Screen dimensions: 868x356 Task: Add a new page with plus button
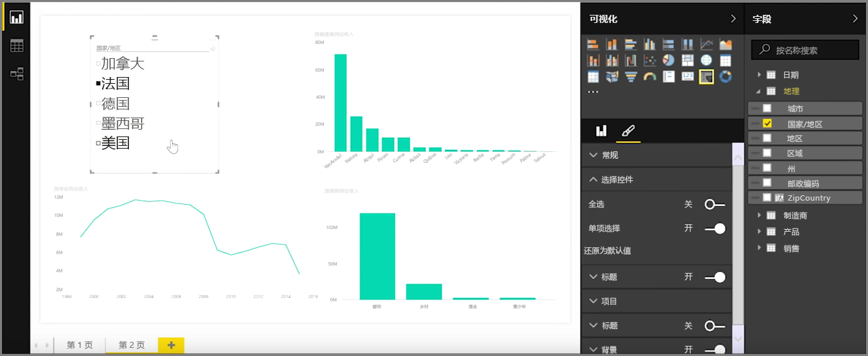(171, 345)
